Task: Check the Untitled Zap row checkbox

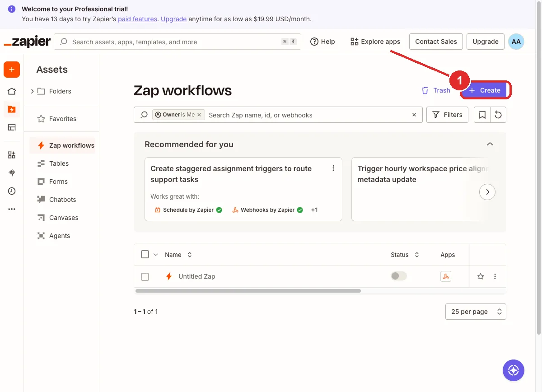Action: (x=145, y=277)
